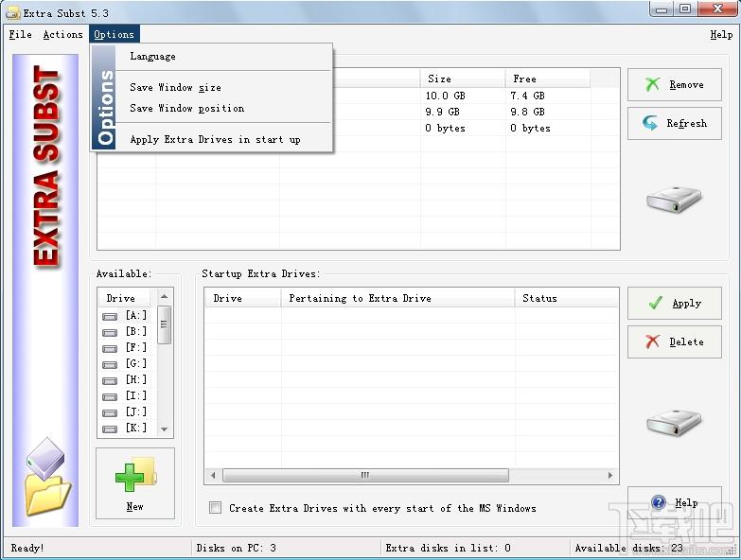Screen dimensions: 741x560
Task: Click the Apply button
Action: click(x=675, y=303)
